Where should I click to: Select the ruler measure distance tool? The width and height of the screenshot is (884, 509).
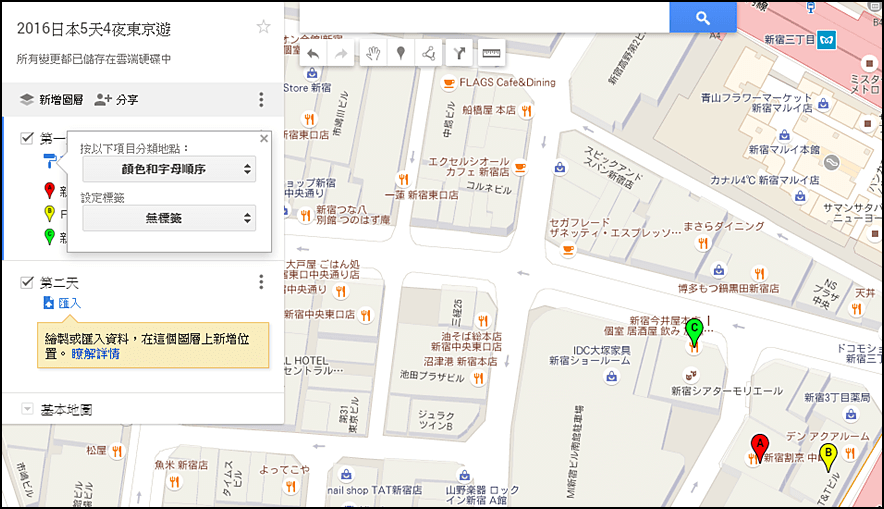[x=491, y=54]
